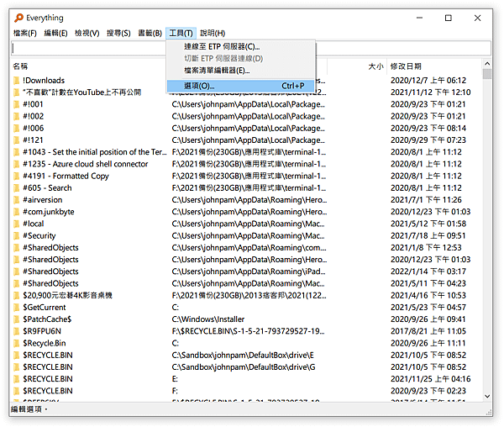Click date 2021/11/25 上午 04:16

430,379
